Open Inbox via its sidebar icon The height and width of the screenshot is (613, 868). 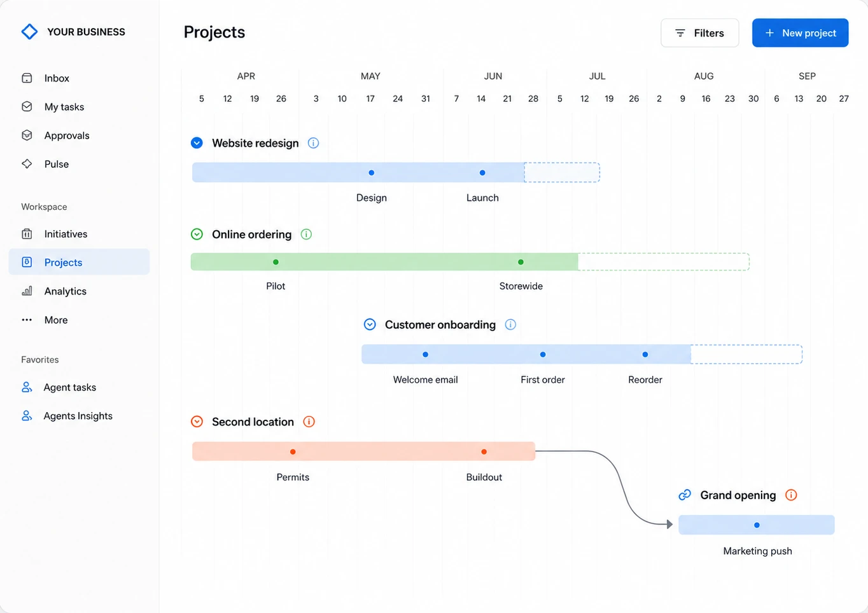coord(27,78)
